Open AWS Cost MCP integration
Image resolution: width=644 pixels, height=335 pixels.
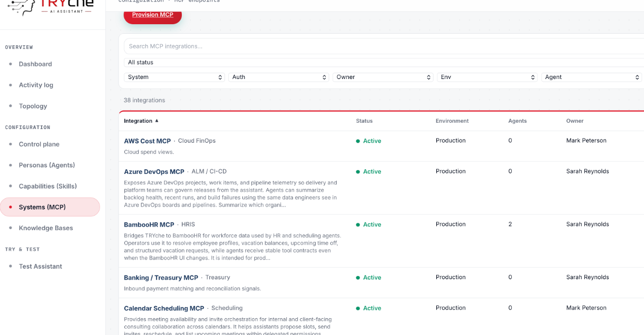pos(148,141)
